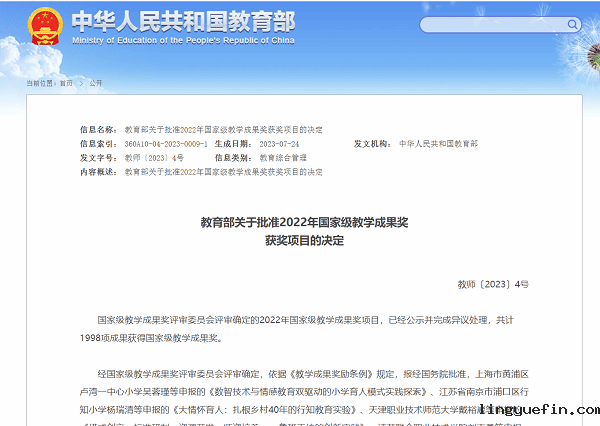The image size is (600, 426).
Task: Select the 信息名称 label
Action: coord(99,130)
